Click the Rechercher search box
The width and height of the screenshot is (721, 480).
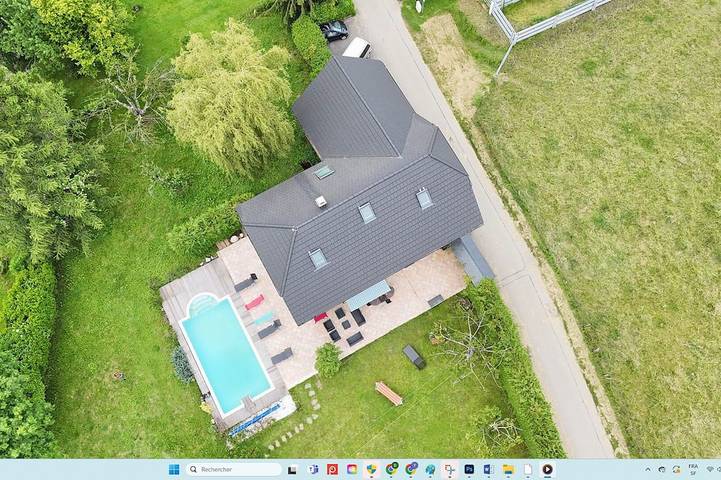click(x=234, y=469)
